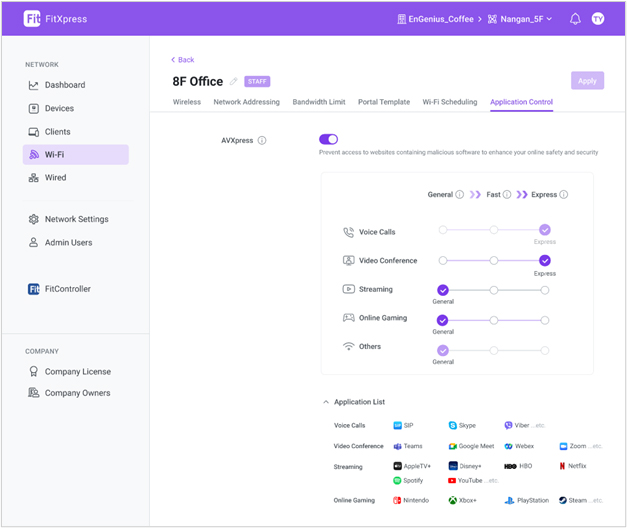Switch to the Wi-Fi Scheduling tab
This screenshot has width=627, height=528.
tap(449, 102)
